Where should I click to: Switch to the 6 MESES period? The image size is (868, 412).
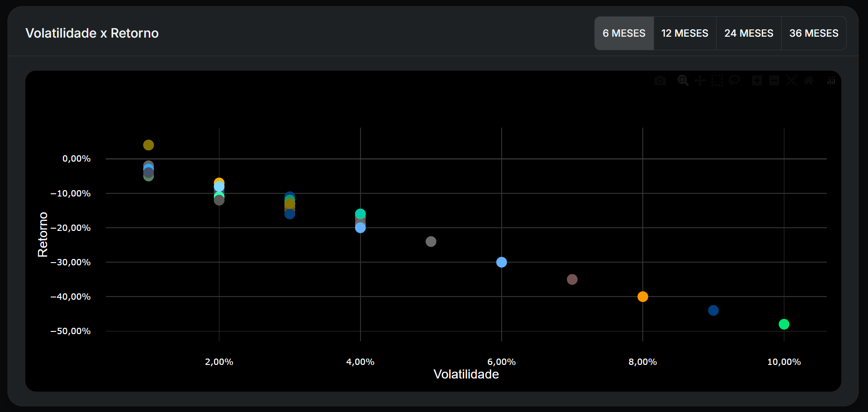[624, 33]
